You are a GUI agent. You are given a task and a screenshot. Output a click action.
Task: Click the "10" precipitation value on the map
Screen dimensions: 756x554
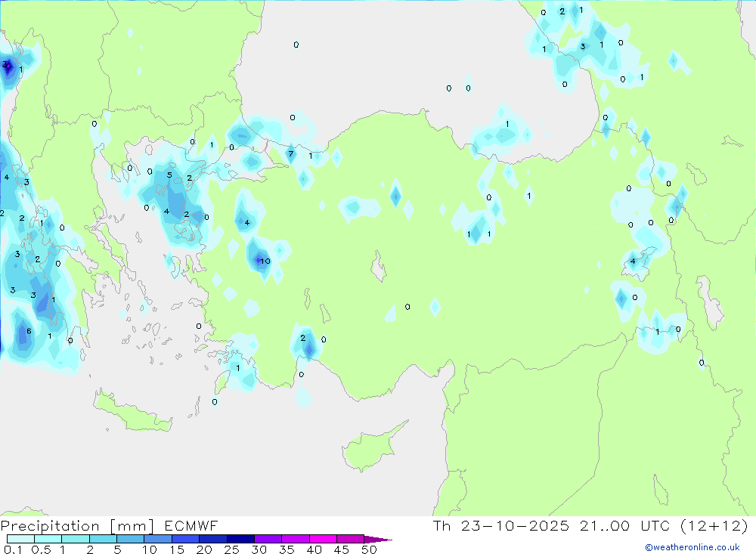(265, 262)
